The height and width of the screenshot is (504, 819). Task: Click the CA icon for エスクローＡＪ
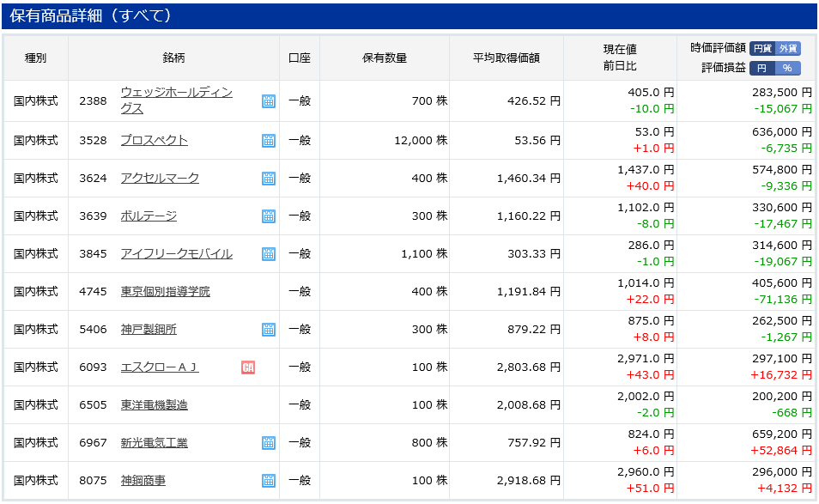pos(248,367)
